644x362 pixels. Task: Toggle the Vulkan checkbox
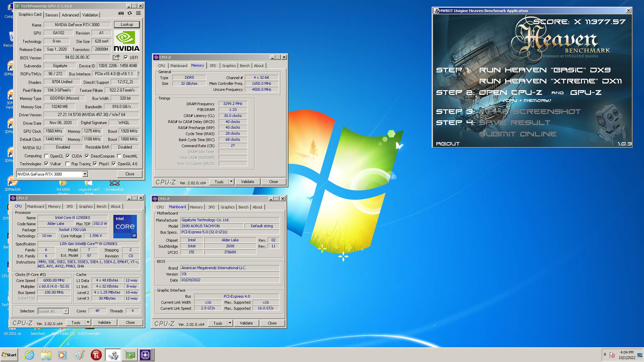[x=47, y=164]
